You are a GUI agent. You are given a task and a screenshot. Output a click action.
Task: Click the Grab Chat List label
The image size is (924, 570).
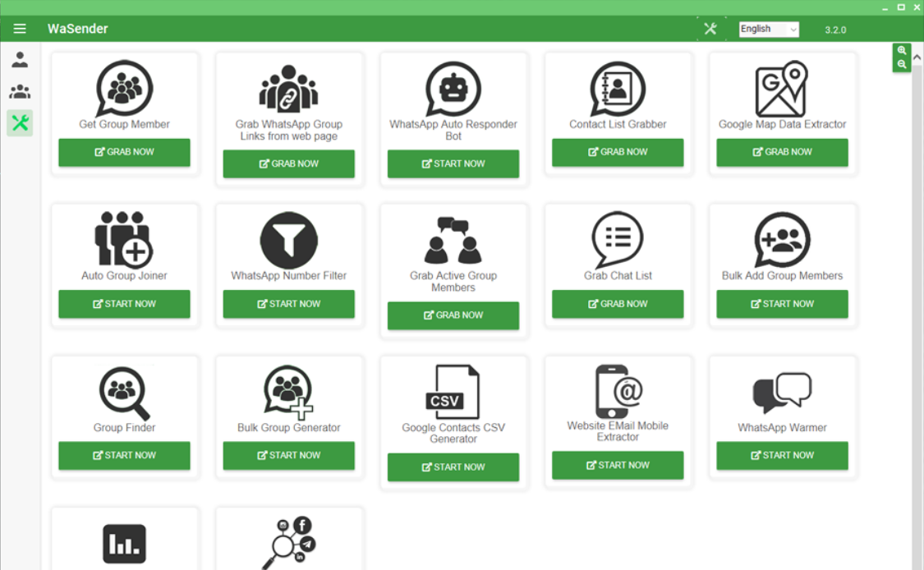click(618, 276)
